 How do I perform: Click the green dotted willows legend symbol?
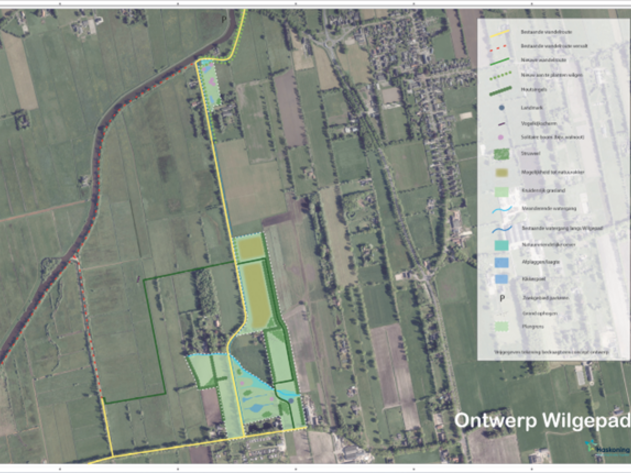point(500,76)
